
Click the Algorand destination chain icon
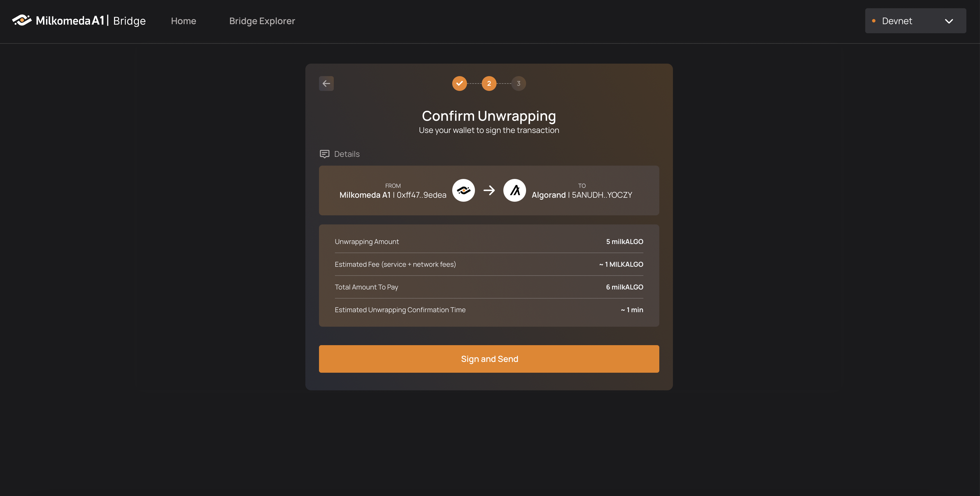(x=514, y=190)
